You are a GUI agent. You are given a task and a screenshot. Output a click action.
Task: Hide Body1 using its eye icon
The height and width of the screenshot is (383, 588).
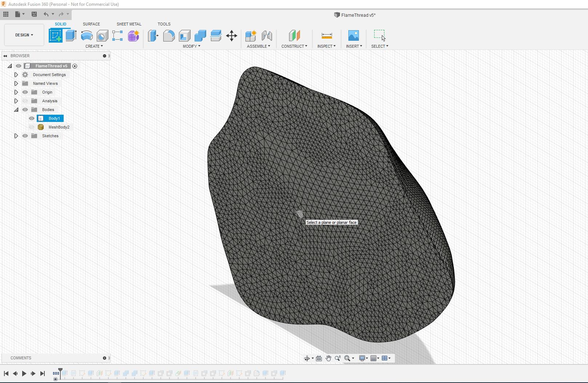tap(32, 118)
